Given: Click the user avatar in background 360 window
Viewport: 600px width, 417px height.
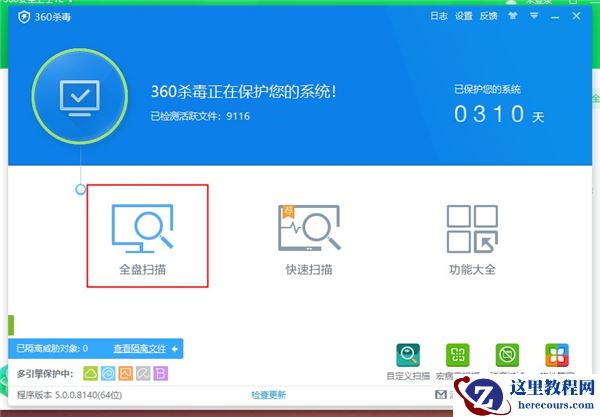Looking at the screenshot, I should [511, 2].
